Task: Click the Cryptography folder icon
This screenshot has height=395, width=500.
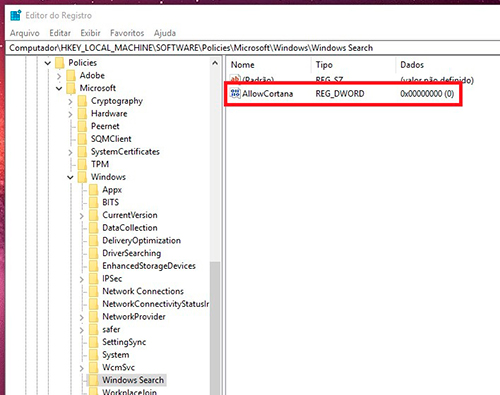Action: (x=82, y=101)
